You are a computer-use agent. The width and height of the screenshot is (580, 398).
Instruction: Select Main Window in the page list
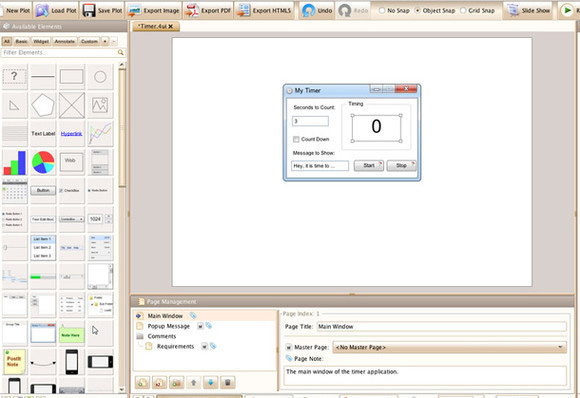point(165,316)
